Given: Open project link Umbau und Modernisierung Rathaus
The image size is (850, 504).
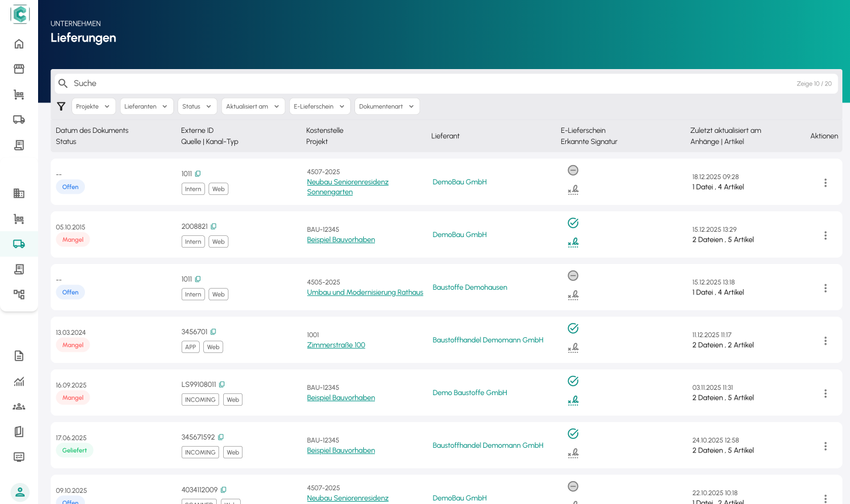Looking at the screenshot, I should pyautogui.click(x=365, y=293).
